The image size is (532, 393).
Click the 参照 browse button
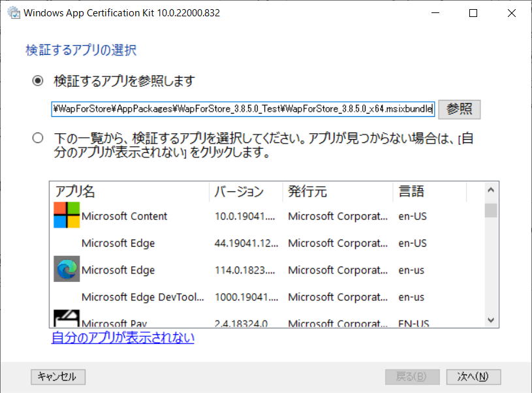pos(459,109)
